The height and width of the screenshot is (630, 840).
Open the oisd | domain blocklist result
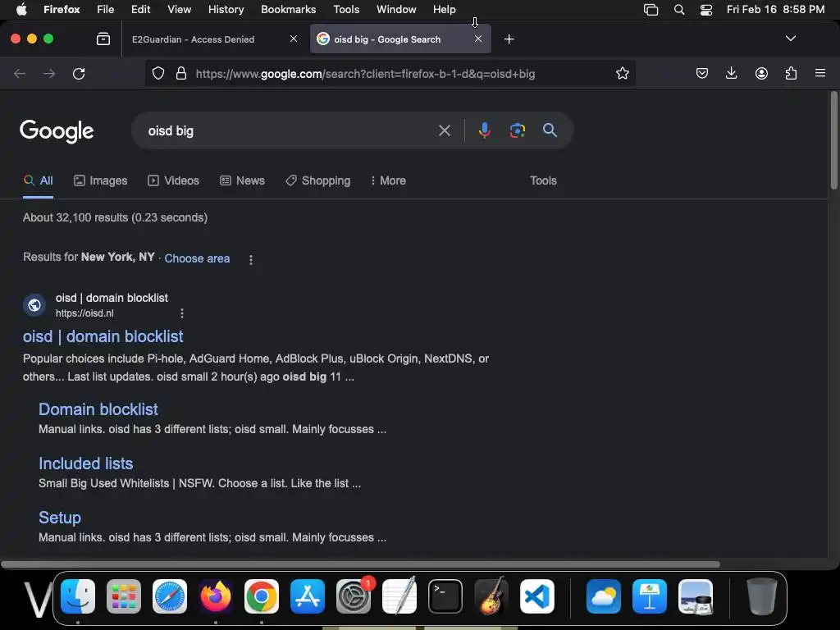pyautogui.click(x=103, y=336)
